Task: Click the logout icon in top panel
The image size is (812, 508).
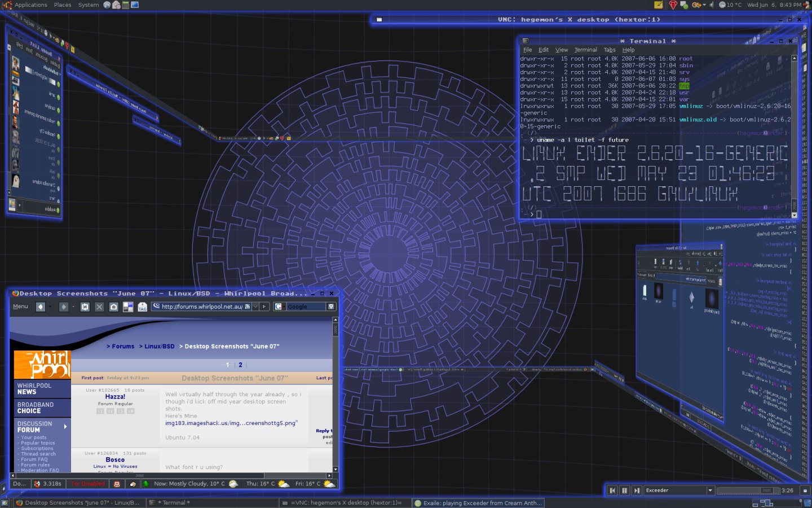Action: pos(807,5)
